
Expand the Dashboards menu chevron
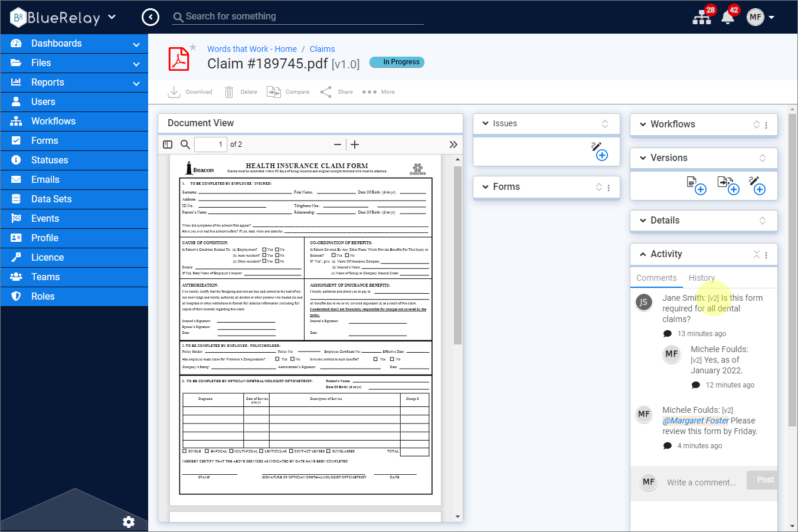point(136,44)
